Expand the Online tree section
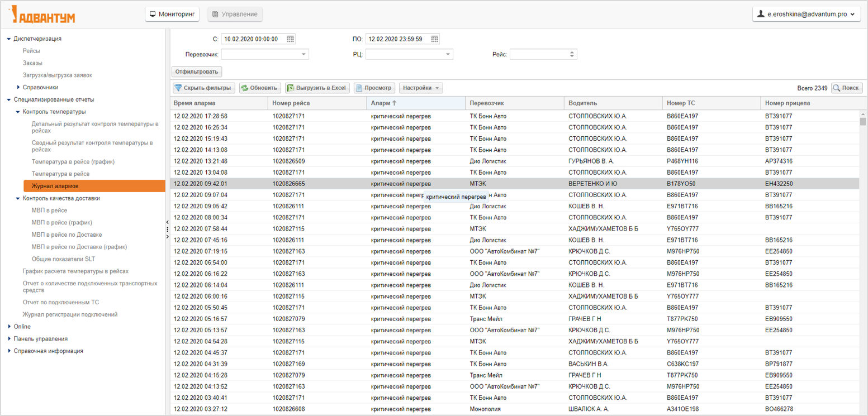The image size is (868, 416). pos(9,327)
